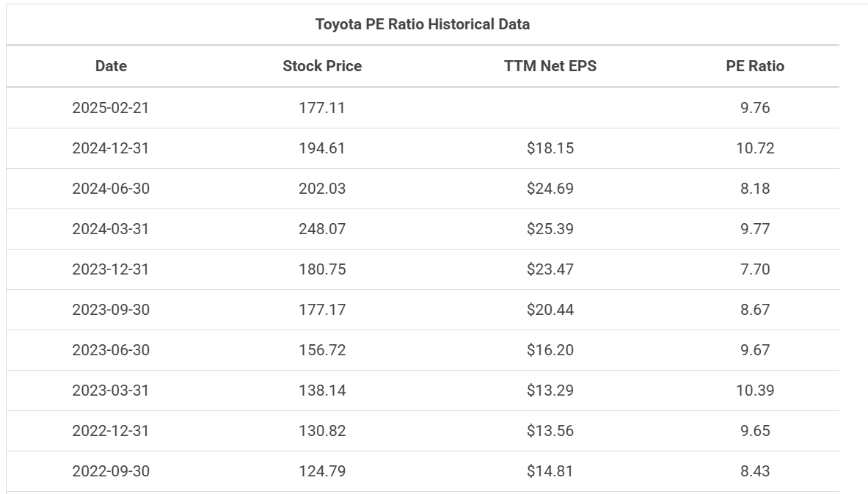Click the 8.18 PE ratio cell
The width and height of the screenshot is (868, 494).
click(755, 189)
